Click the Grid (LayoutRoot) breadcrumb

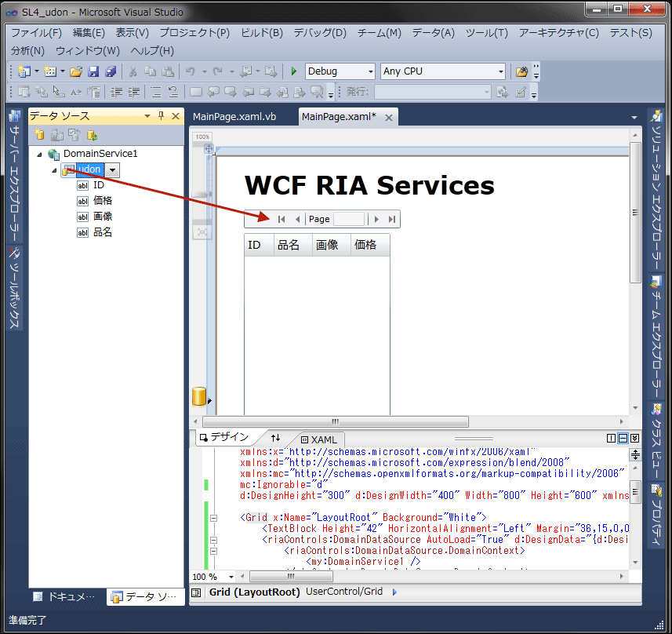tap(254, 592)
